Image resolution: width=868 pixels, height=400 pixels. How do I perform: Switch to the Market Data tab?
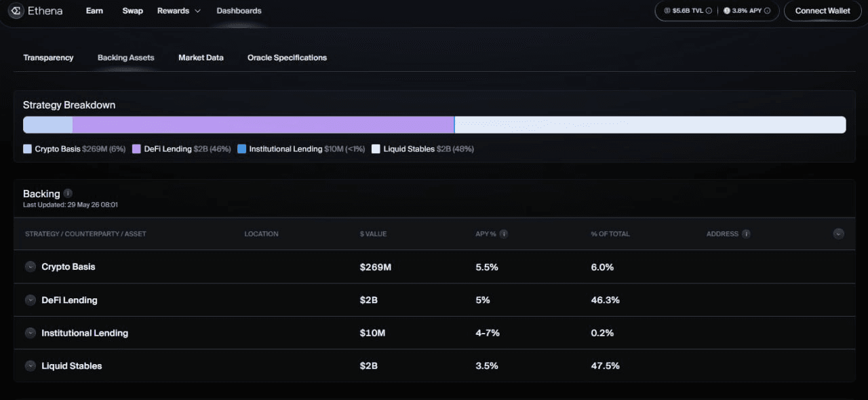[201, 58]
